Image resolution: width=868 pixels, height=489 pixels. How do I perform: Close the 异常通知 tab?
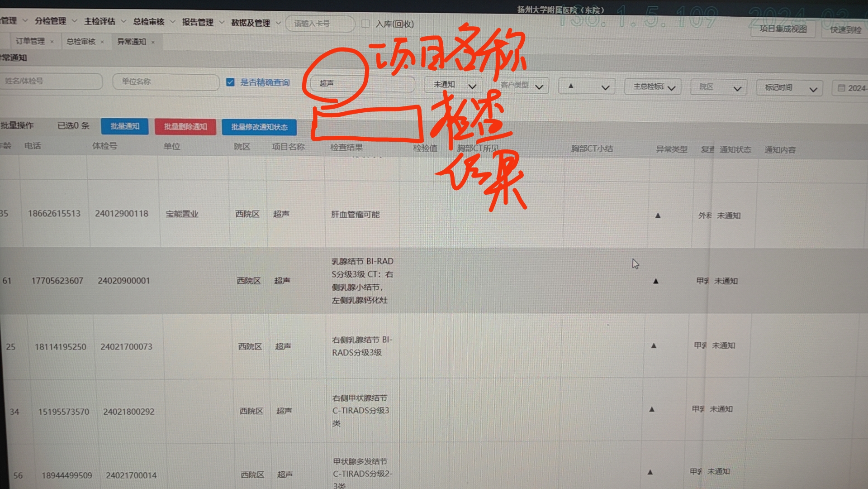pyautogui.click(x=153, y=42)
